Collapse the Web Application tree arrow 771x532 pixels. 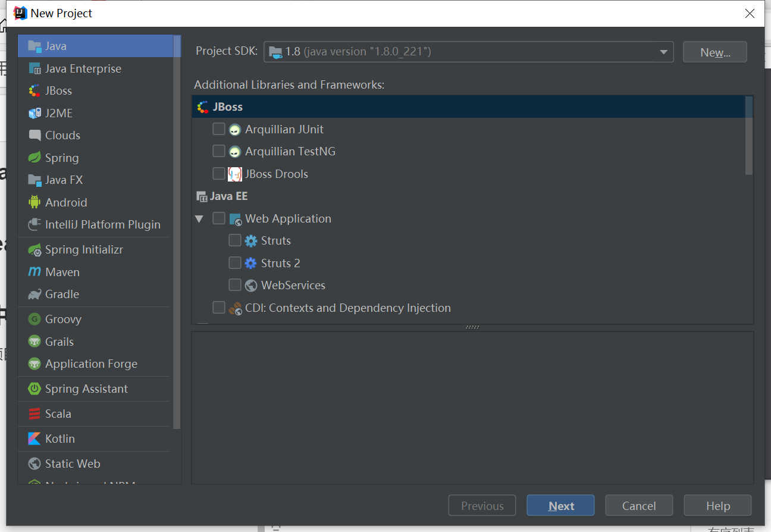(199, 219)
